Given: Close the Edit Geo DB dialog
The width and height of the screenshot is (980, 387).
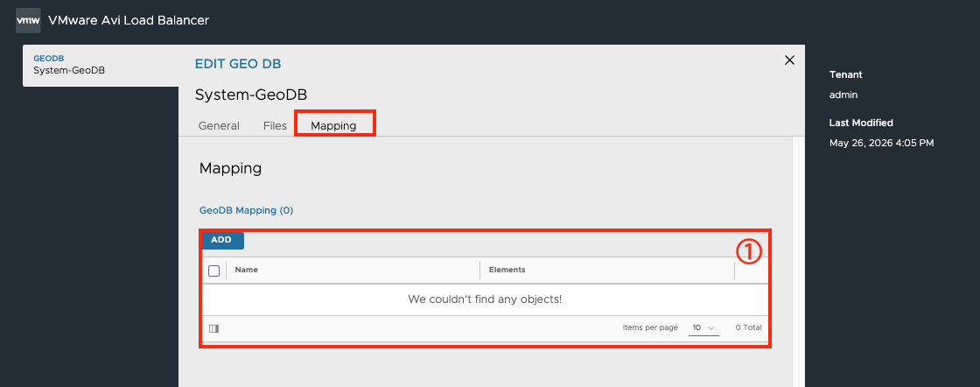Looking at the screenshot, I should [789, 60].
